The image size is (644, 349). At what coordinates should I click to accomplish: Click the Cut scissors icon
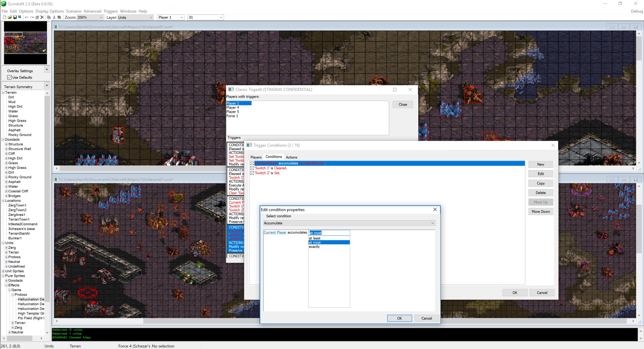54,17
